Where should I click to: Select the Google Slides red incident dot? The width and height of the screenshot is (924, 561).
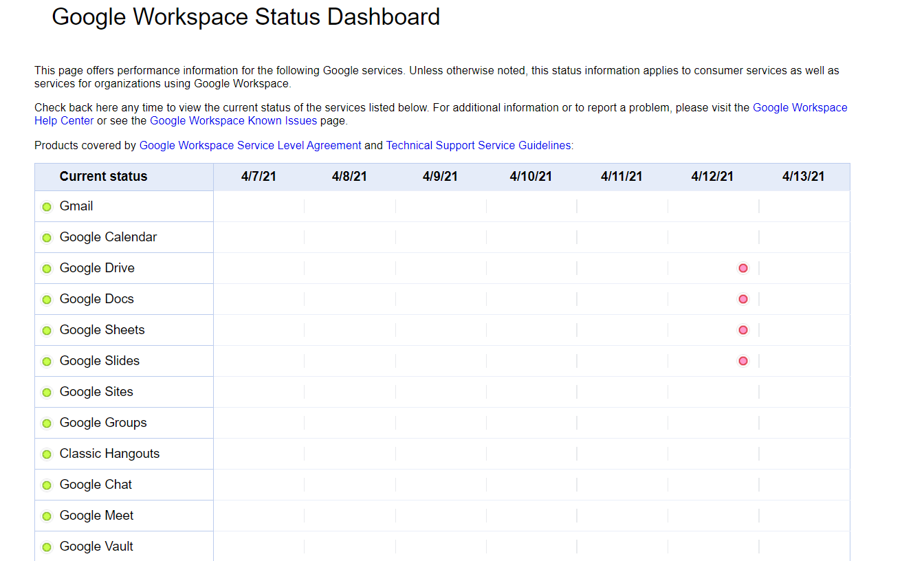tap(742, 361)
